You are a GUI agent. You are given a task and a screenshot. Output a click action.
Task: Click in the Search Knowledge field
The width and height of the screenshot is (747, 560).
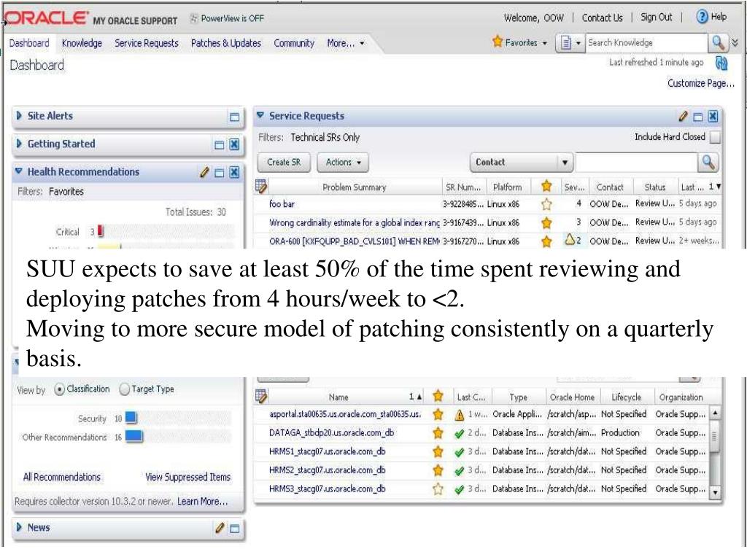(x=646, y=43)
